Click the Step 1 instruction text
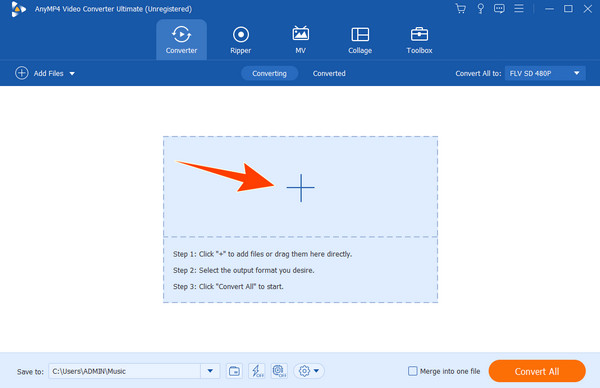 pos(262,254)
